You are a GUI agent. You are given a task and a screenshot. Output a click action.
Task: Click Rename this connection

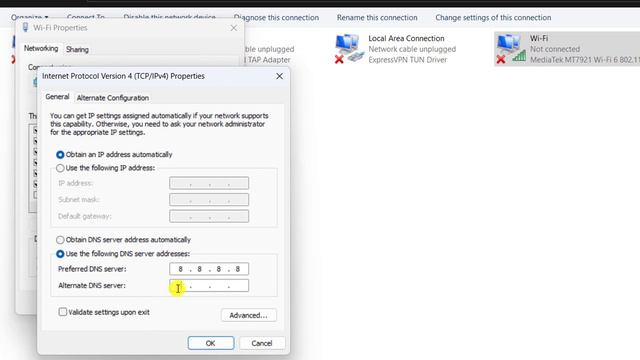click(x=377, y=18)
